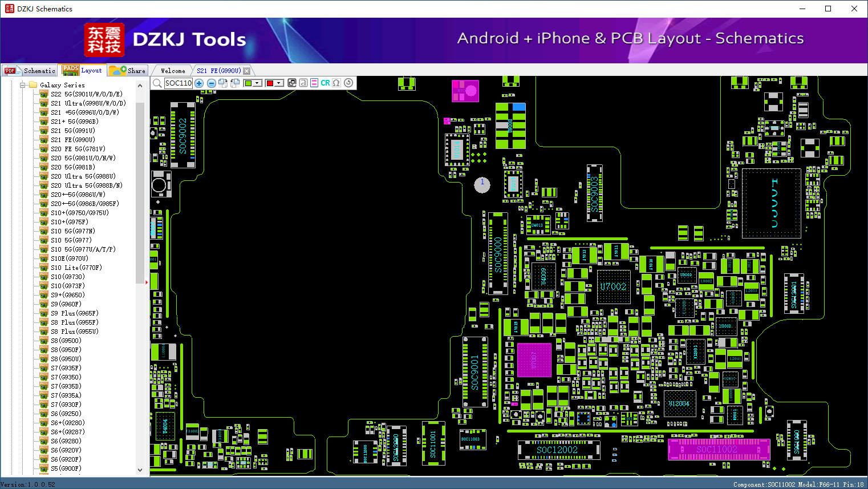Click the cyan CR toolbar button
Image resolution: width=868 pixels, height=489 pixels.
(325, 83)
